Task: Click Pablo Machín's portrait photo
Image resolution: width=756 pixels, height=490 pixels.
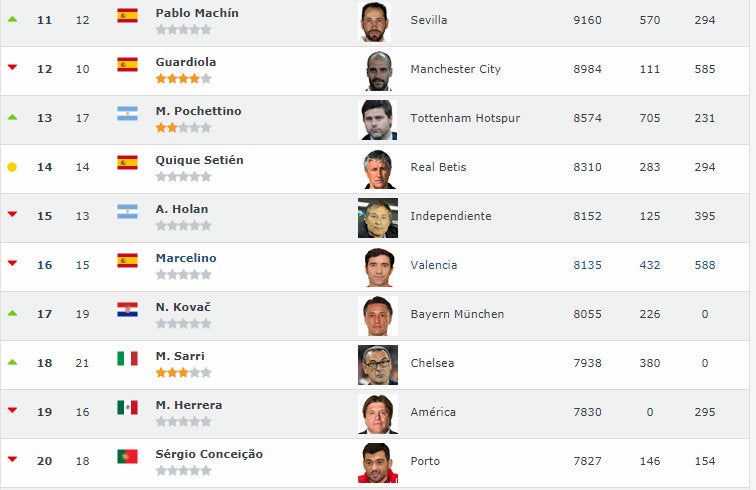Action: pos(377,22)
